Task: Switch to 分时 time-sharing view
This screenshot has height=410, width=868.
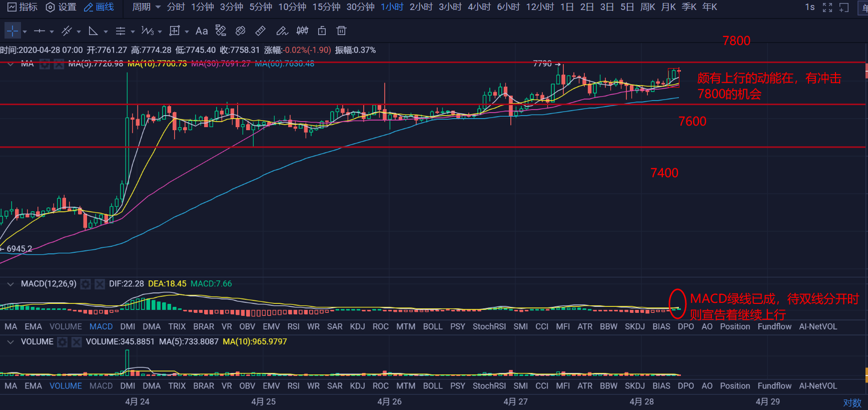Action: click(x=176, y=7)
